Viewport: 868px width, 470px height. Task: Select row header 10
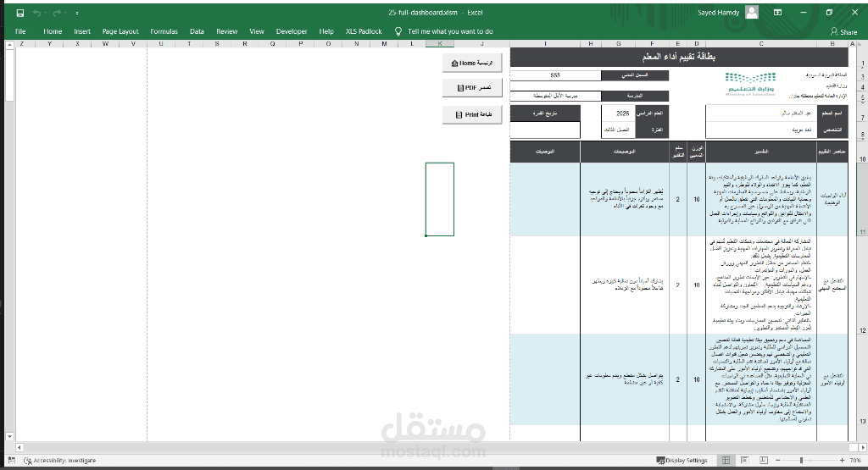(x=862, y=152)
